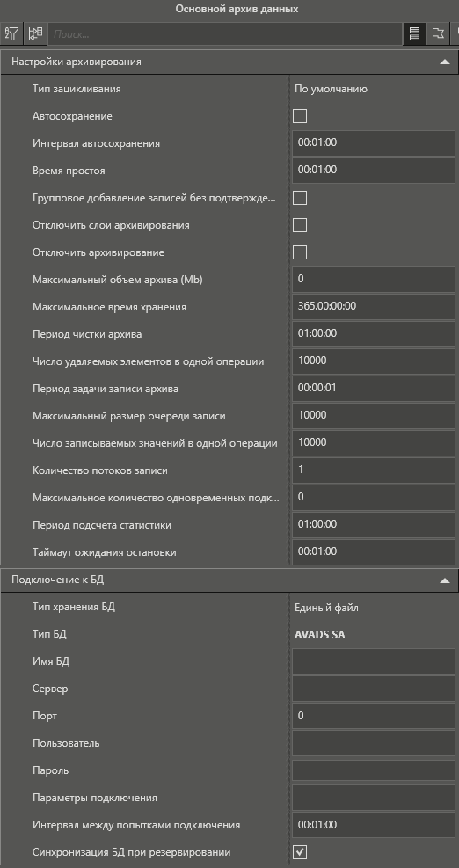
Task: Click the Период чистки архива field
Action: click(x=374, y=334)
